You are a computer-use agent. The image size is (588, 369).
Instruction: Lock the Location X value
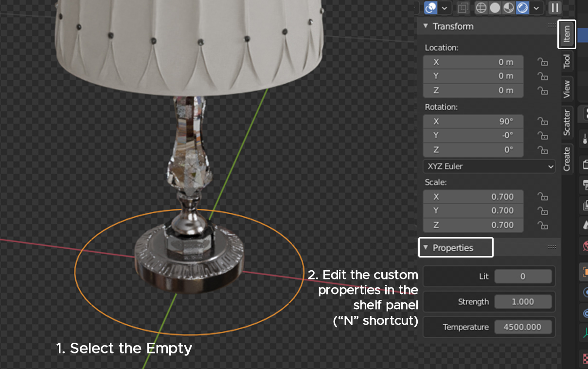point(542,62)
